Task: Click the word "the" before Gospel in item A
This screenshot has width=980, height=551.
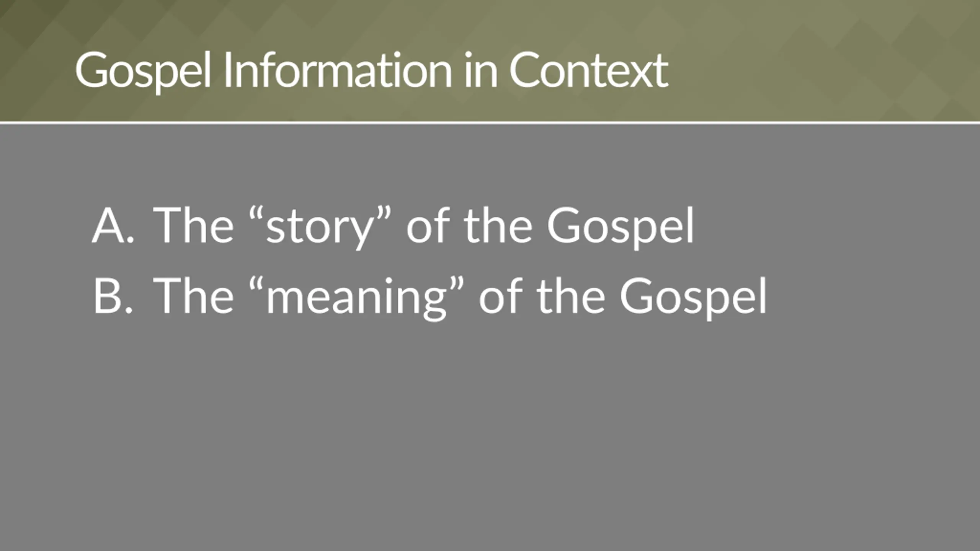Action: (498, 225)
